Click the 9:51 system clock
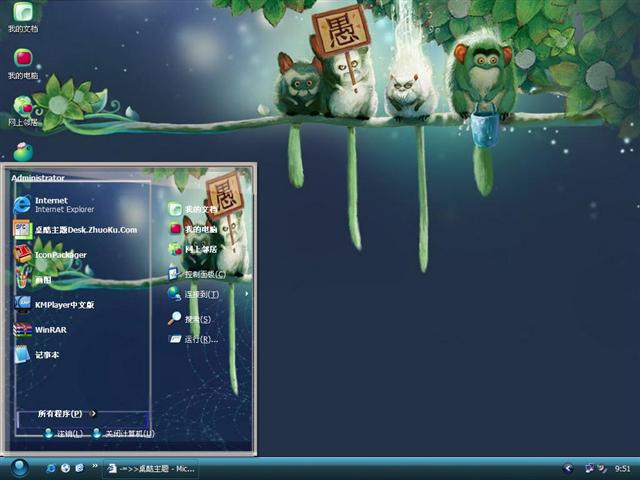Screen dimensions: 640x480 [622, 469]
